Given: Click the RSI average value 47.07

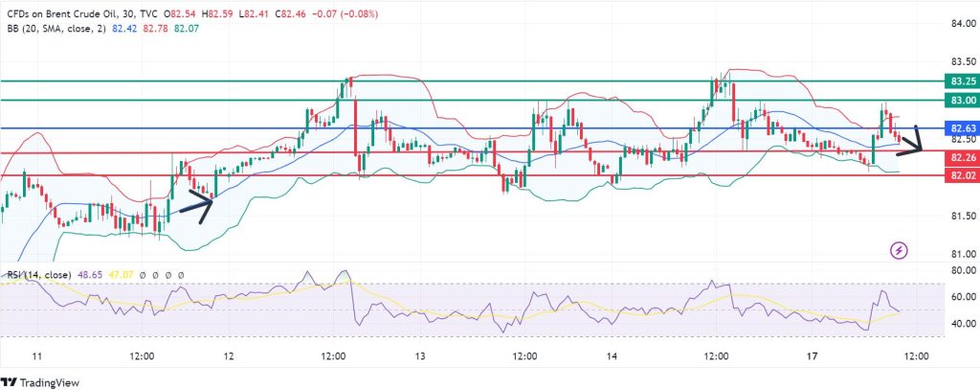Looking at the screenshot, I should point(120,275).
